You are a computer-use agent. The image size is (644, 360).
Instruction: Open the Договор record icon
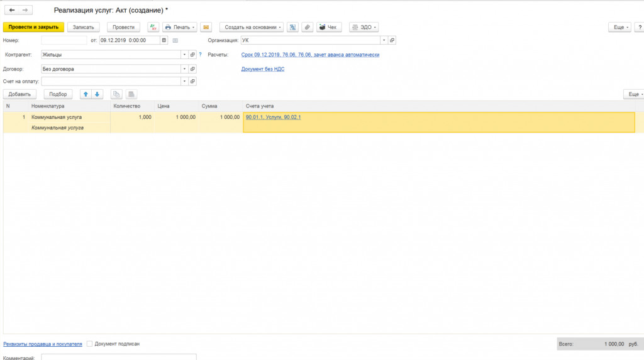coord(192,69)
